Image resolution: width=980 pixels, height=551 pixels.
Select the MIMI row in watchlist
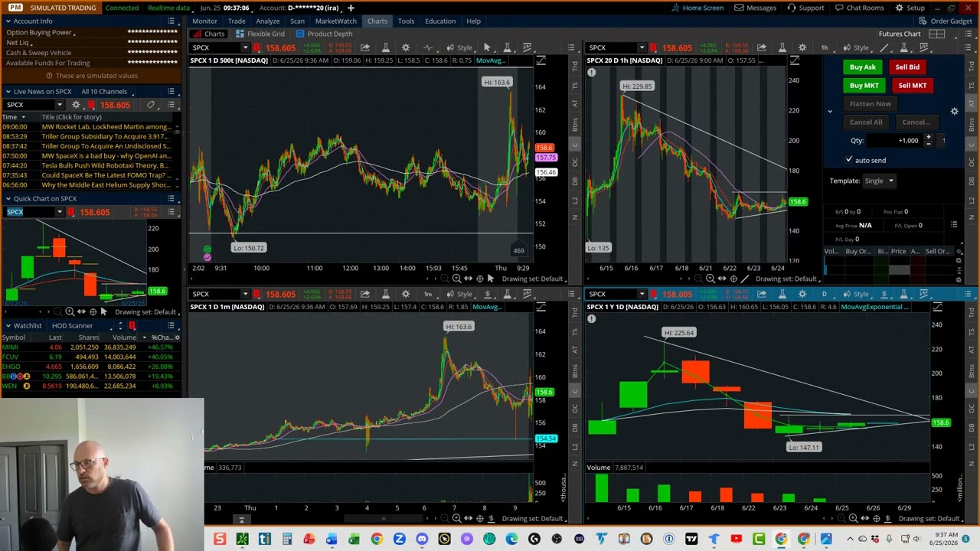[x=90, y=347]
